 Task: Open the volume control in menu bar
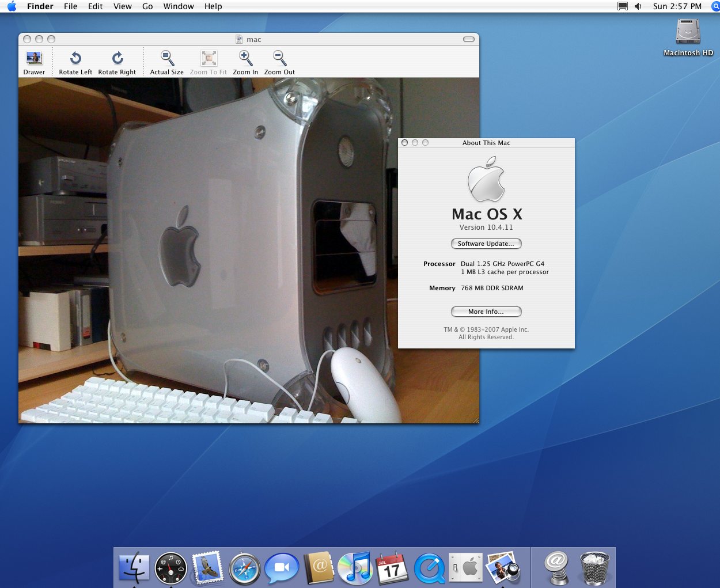point(638,6)
